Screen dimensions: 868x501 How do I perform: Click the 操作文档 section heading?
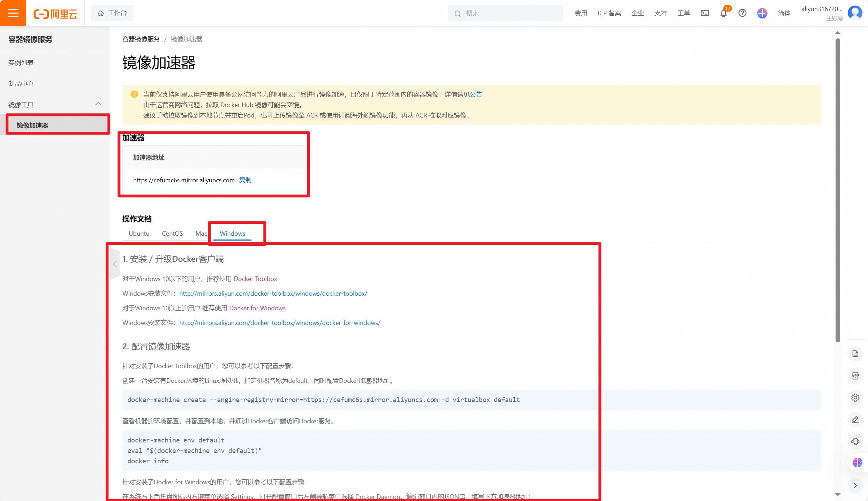click(137, 219)
